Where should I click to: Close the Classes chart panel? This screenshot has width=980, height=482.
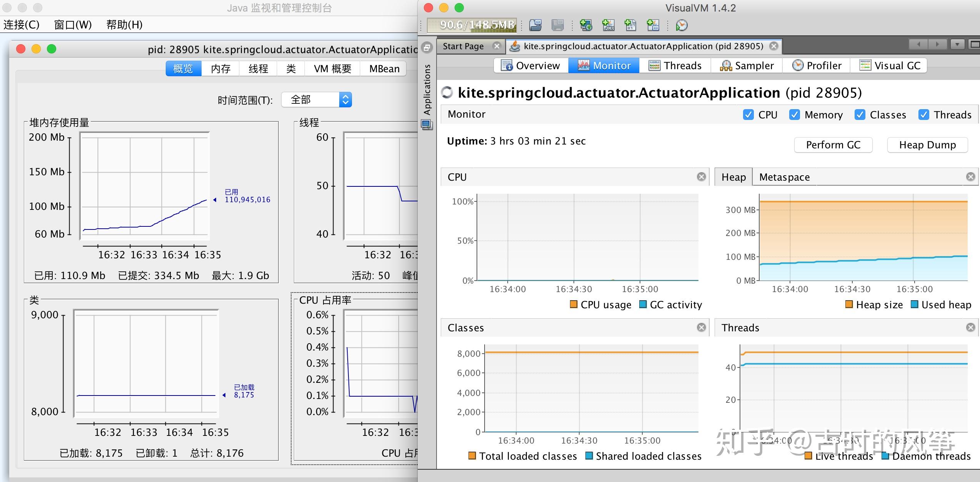(702, 327)
